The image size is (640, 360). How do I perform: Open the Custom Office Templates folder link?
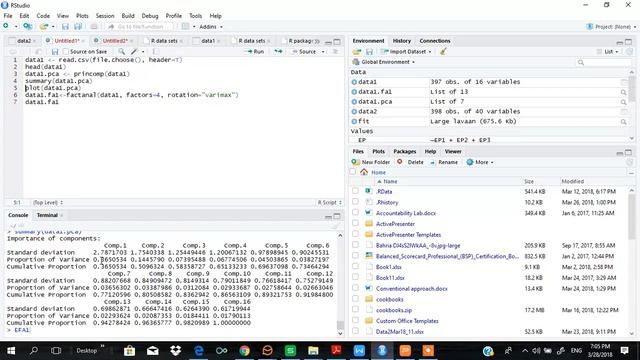[x=407, y=321]
